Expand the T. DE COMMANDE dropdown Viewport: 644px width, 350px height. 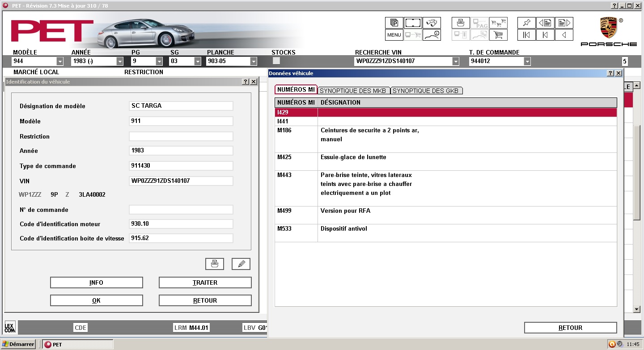[527, 61]
